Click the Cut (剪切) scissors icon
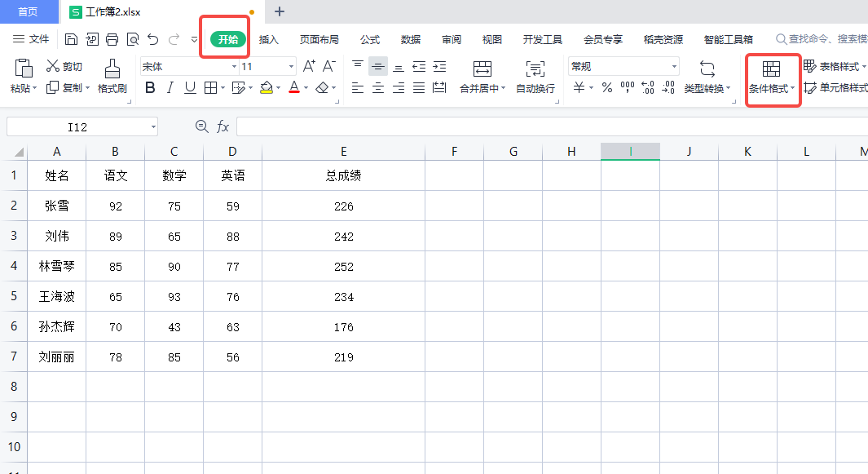868x474 pixels. (x=53, y=66)
